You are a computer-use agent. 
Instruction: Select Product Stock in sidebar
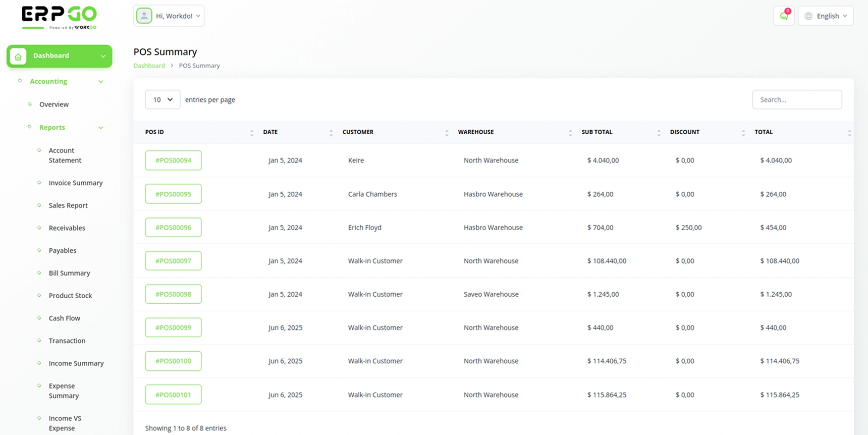(x=70, y=296)
